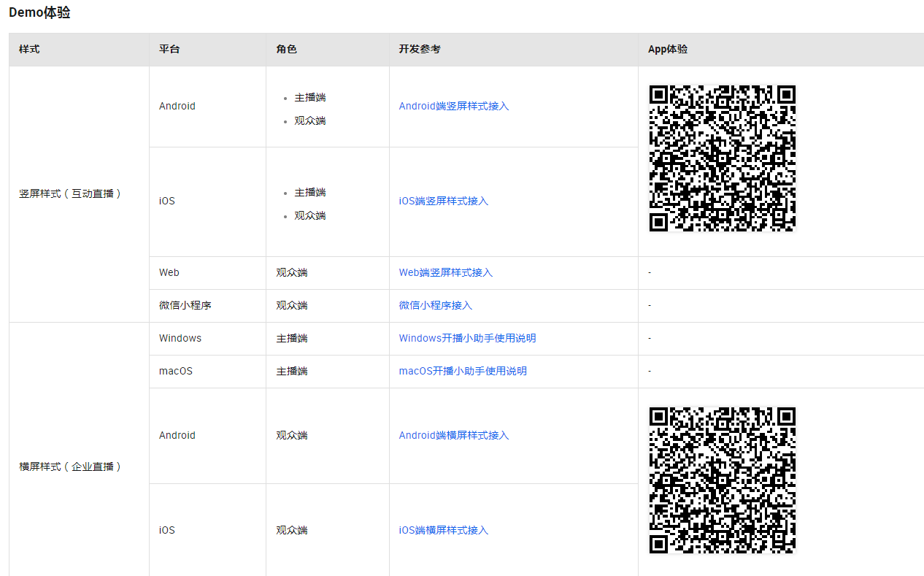Click iOS cell in the 横屏样式 section
This screenshot has height=576, width=924.
click(207, 530)
